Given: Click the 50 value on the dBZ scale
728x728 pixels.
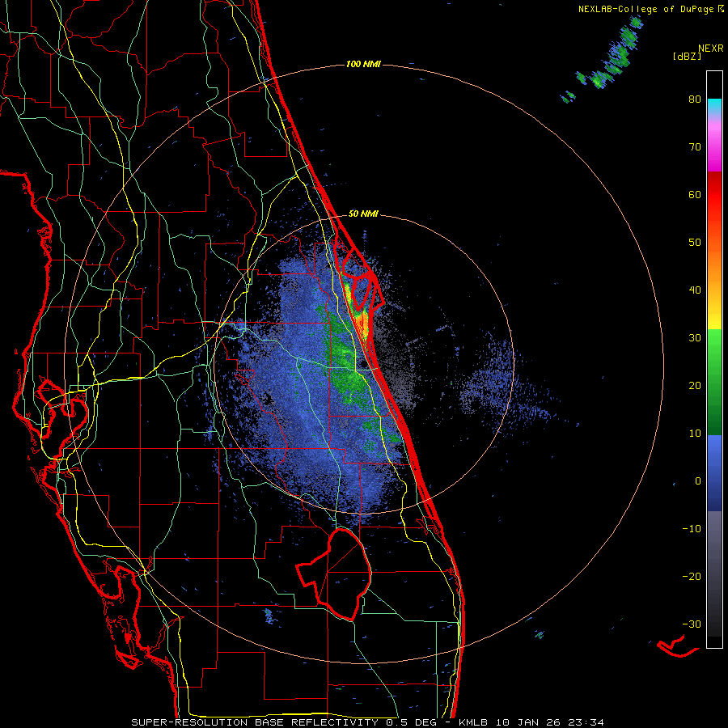Looking at the screenshot, I should 695,243.
